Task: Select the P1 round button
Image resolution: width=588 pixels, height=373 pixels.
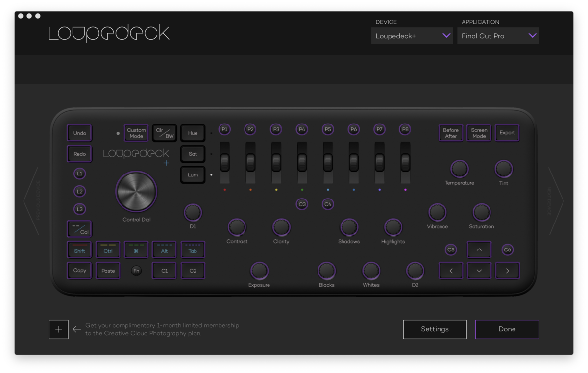Action: click(x=225, y=129)
